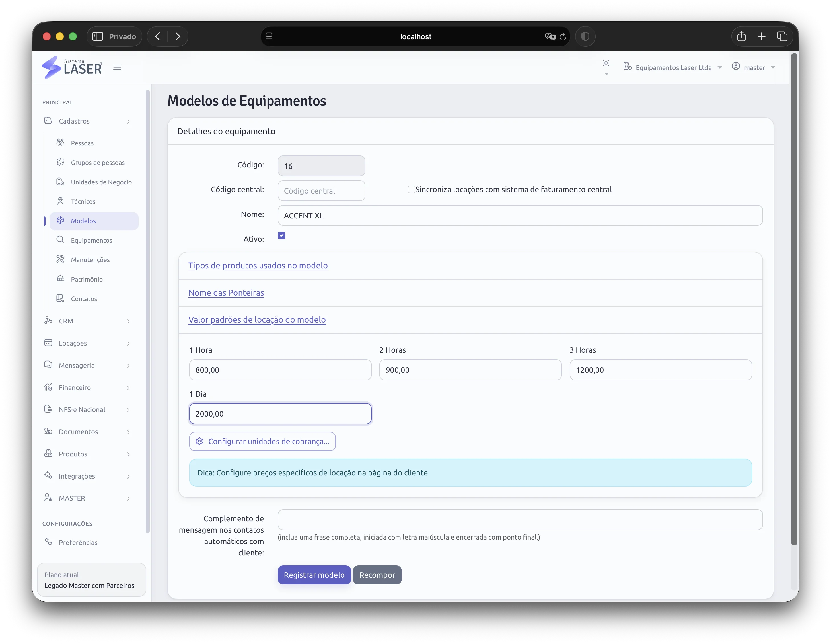831x644 pixels.
Task: Click the Mensageria chat icon
Action: coord(48,365)
